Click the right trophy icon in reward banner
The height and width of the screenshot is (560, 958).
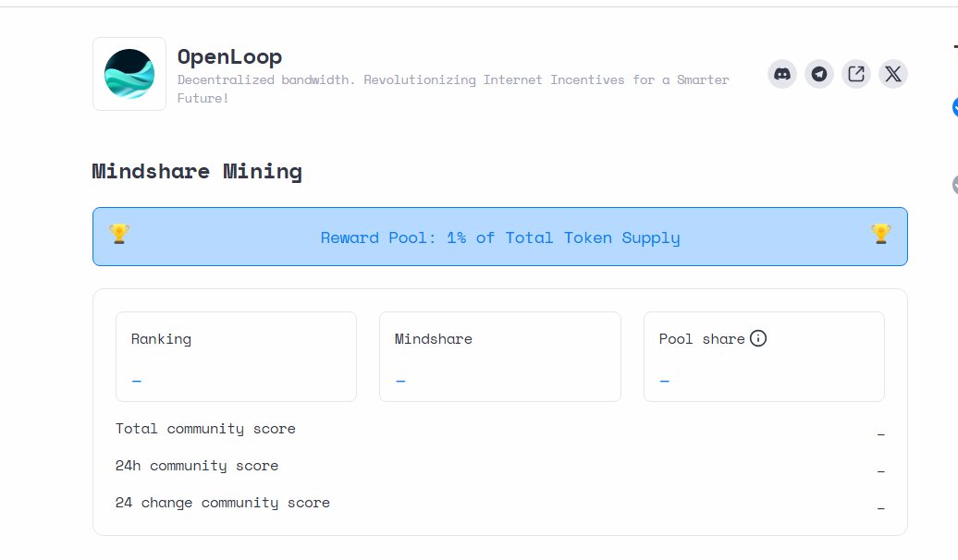[880, 237]
